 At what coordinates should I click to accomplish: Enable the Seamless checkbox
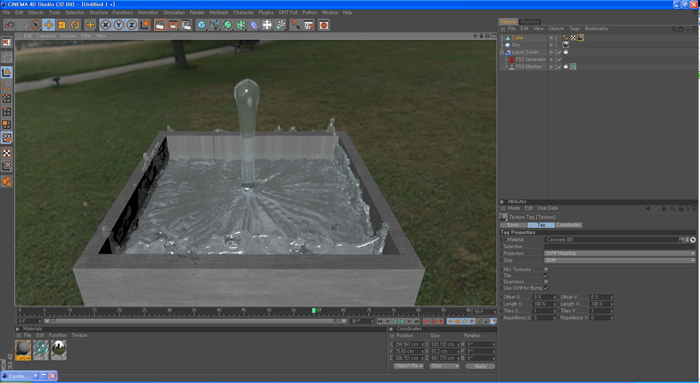point(546,282)
